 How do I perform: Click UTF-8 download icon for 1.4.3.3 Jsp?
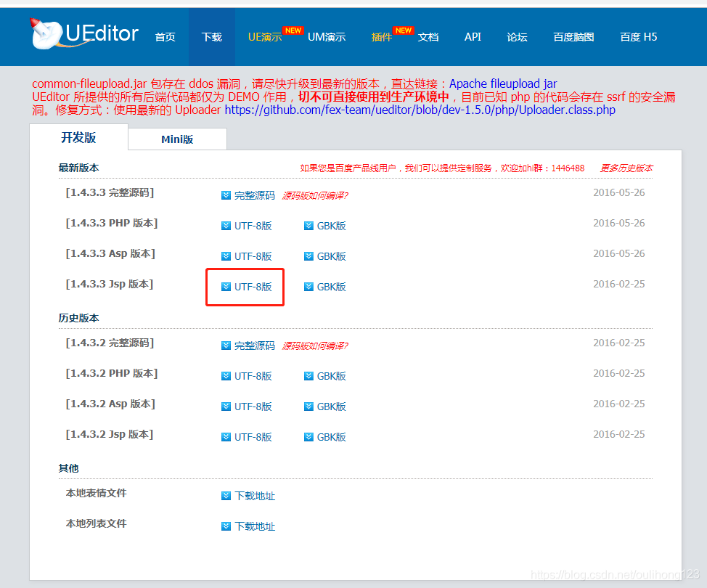coord(226,287)
